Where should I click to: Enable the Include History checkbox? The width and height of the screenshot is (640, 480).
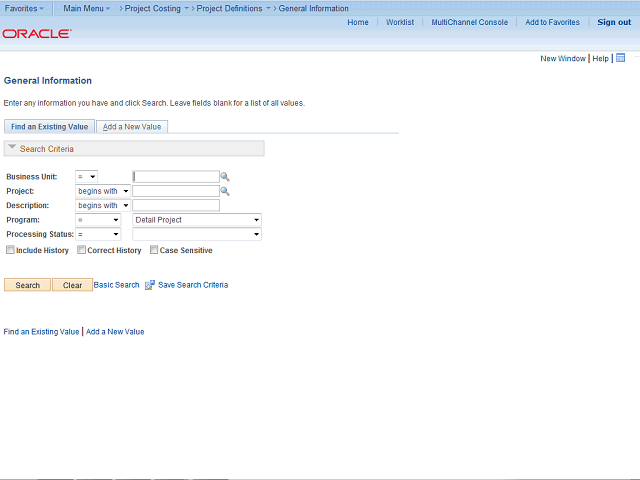point(11,250)
